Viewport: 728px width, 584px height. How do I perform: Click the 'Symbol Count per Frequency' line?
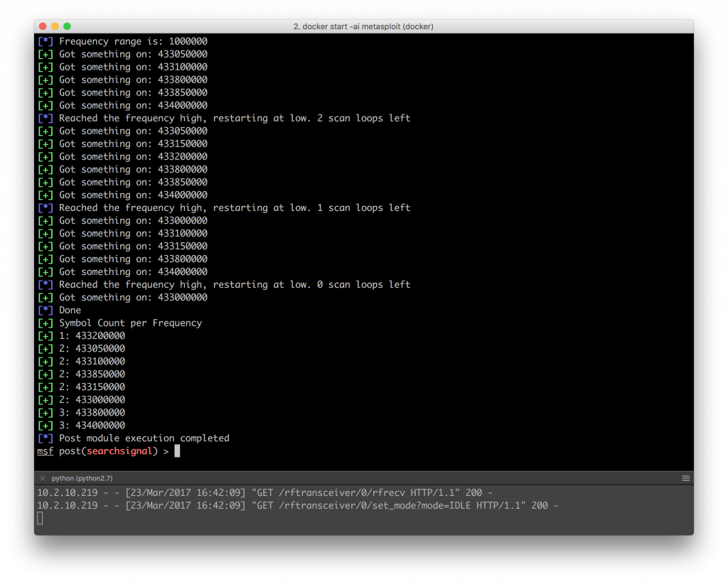tap(130, 323)
